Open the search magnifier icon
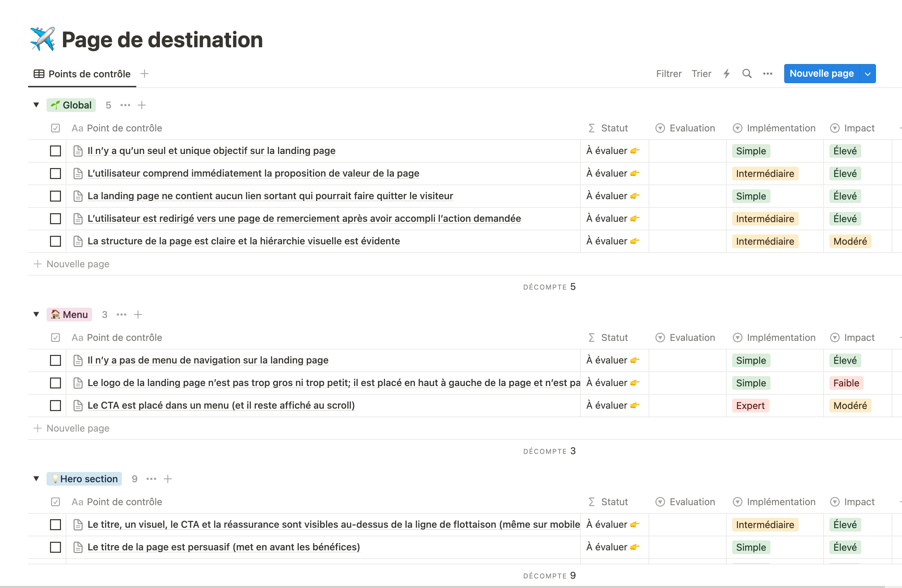This screenshot has width=902, height=588. [x=747, y=74]
